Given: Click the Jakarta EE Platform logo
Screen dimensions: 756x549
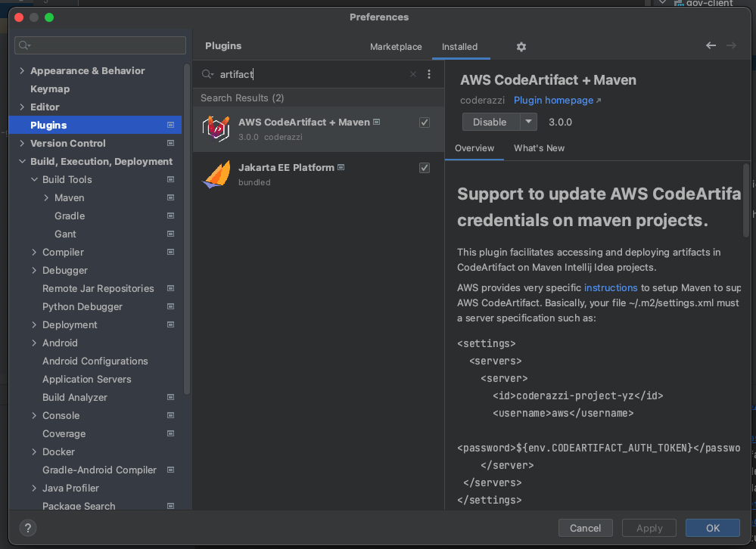Looking at the screenshot, I should (216, 175).
